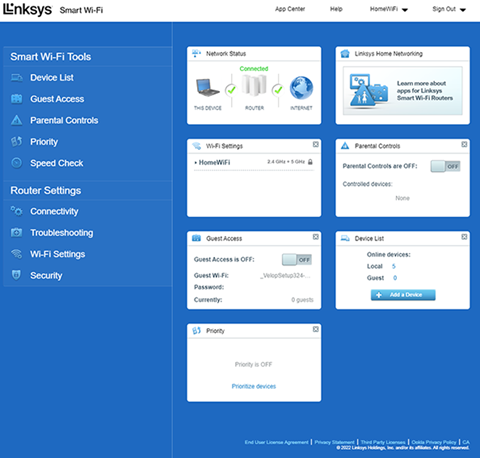Viewport: 480px width, 458px height.
Task: Click the Parental Controls widget header icon
Action: click(x=345, y=146)
